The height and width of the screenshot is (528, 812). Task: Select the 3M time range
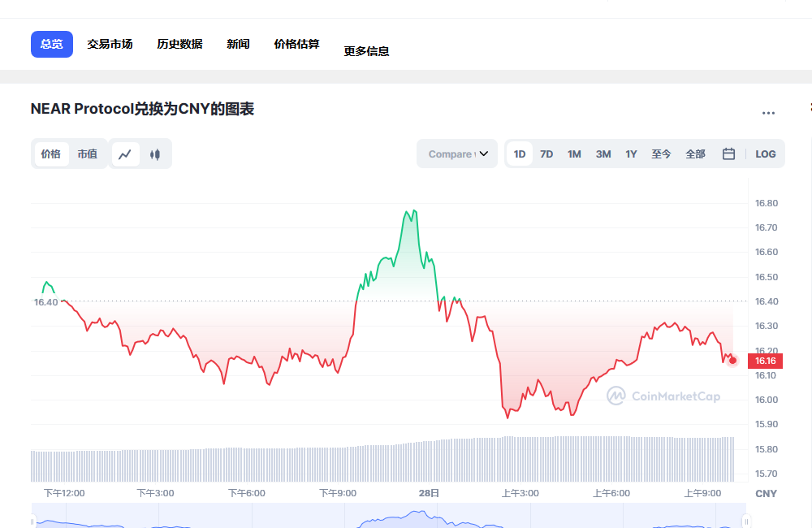(x=603, y=154)
